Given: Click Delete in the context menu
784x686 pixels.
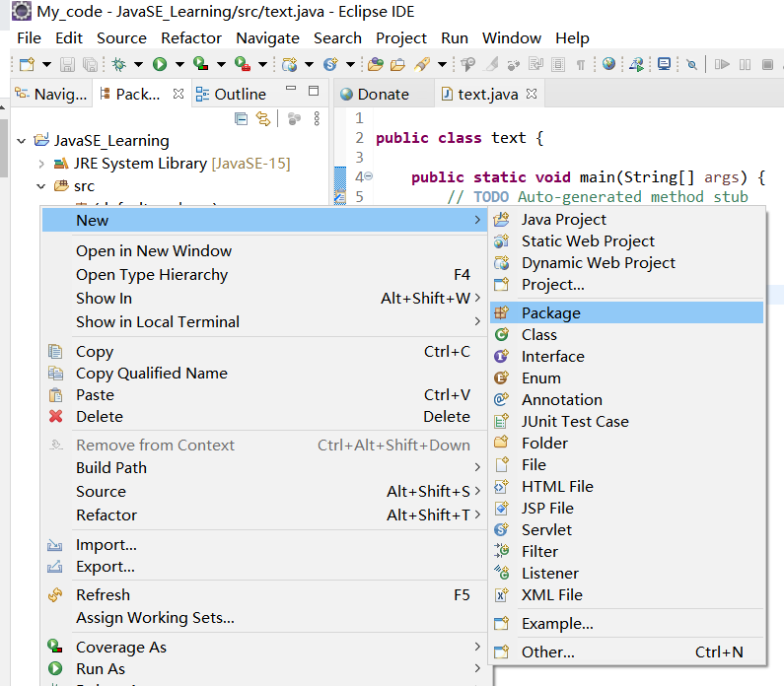Looking at the screenshot, I should [264, 416].
